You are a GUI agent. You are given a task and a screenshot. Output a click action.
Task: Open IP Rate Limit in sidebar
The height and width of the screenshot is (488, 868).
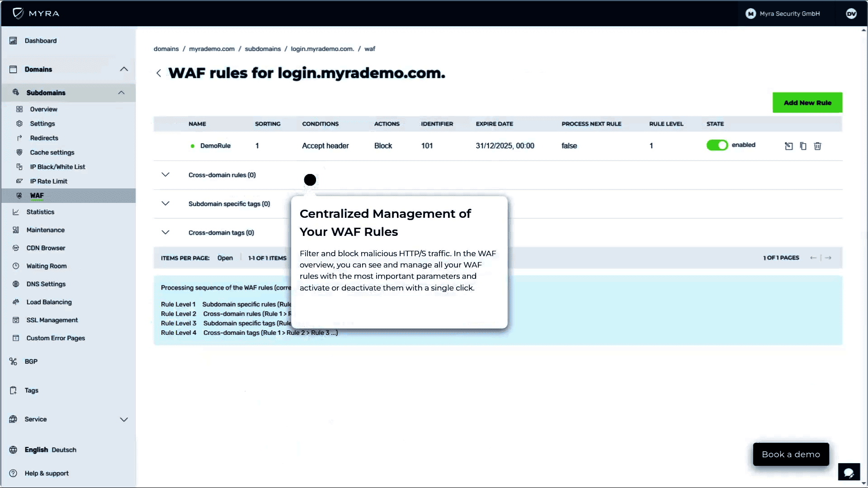point(48,181)
